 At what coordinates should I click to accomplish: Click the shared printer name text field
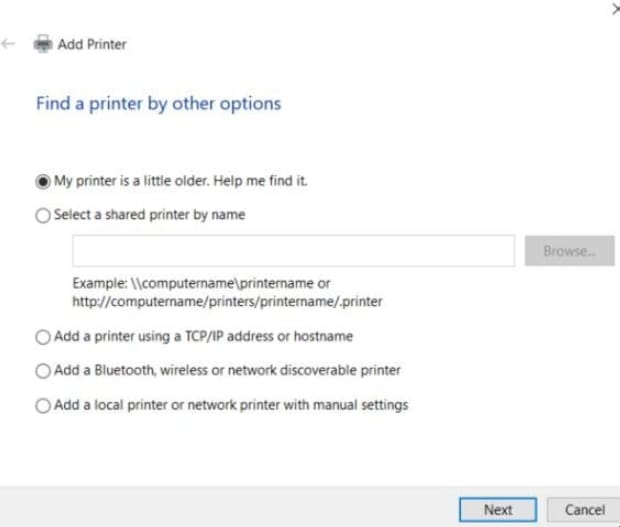(x=293, y=251)
